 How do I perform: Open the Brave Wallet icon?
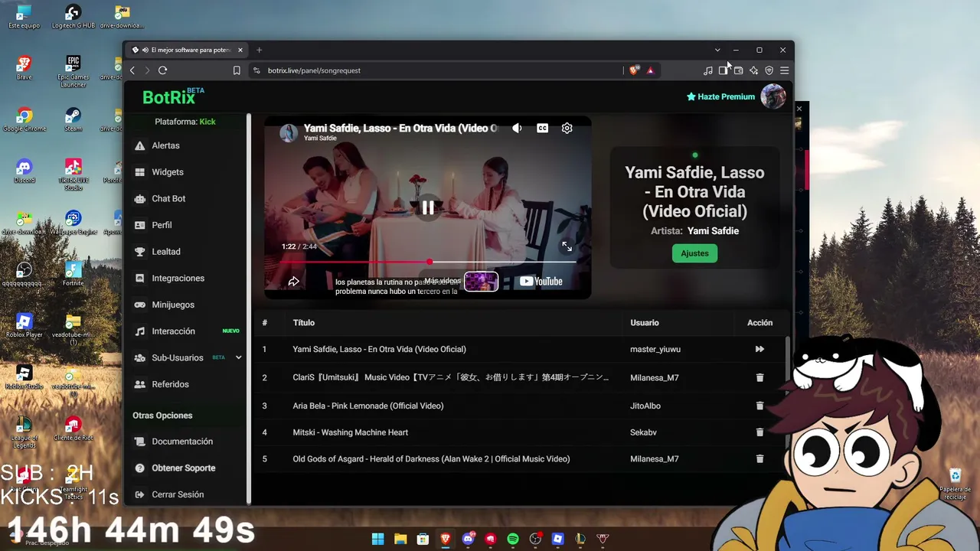(x=738, y=70)
